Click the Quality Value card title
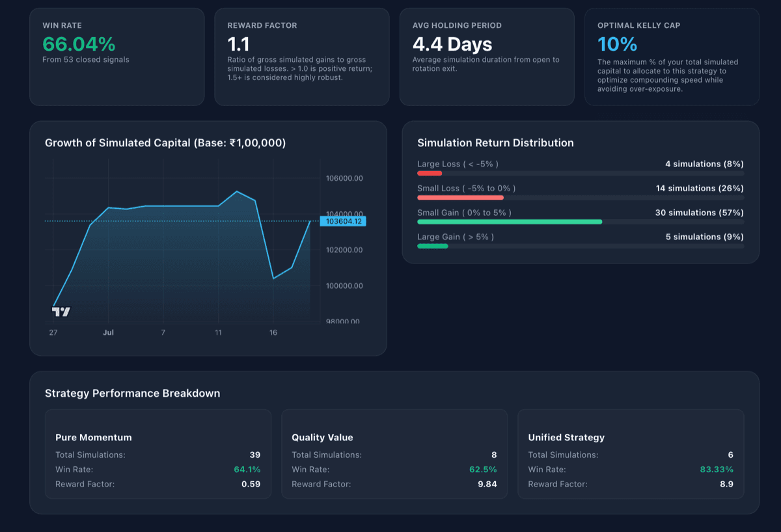Viewport: 781px width, 532px height. pos(322,438)
